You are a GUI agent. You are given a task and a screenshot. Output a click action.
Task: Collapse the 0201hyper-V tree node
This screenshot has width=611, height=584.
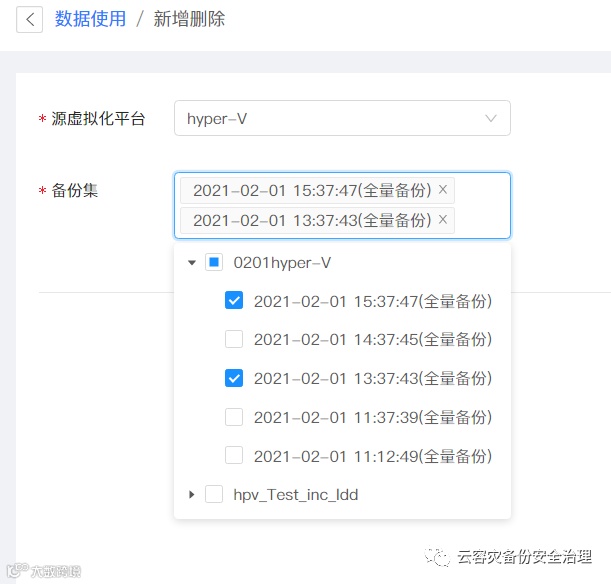[192, 263]
